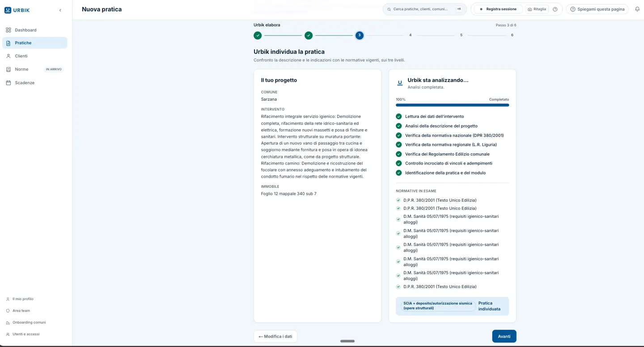Open help via the question mark icon next to Ritaglia
Image resolution: width=644 pixels, height=347 pixels.
555,9
